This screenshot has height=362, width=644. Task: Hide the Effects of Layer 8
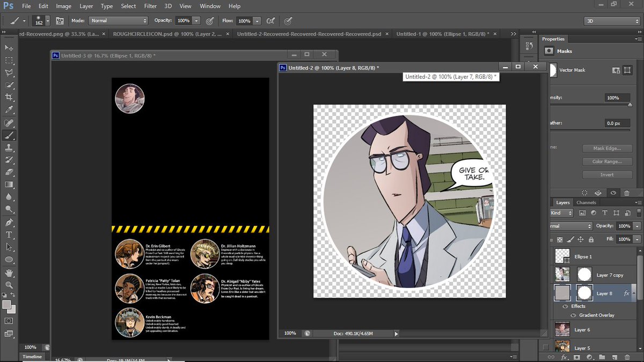click(565, 306)
